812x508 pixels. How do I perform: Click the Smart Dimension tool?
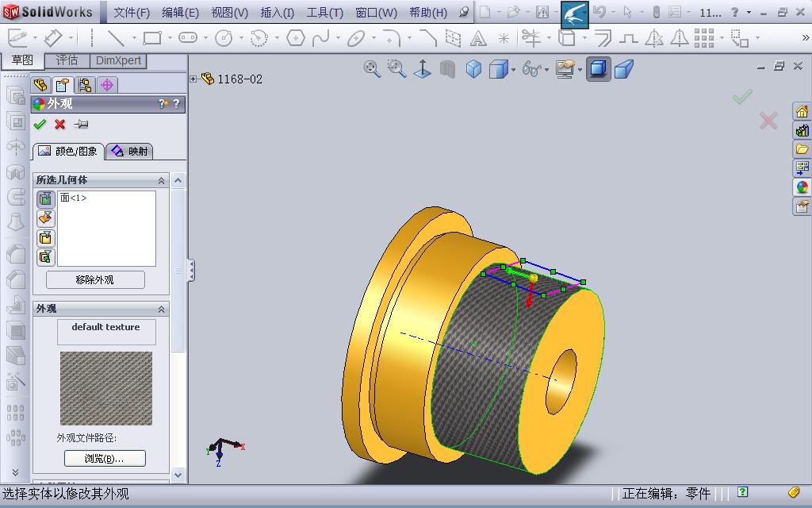(53, 38)
